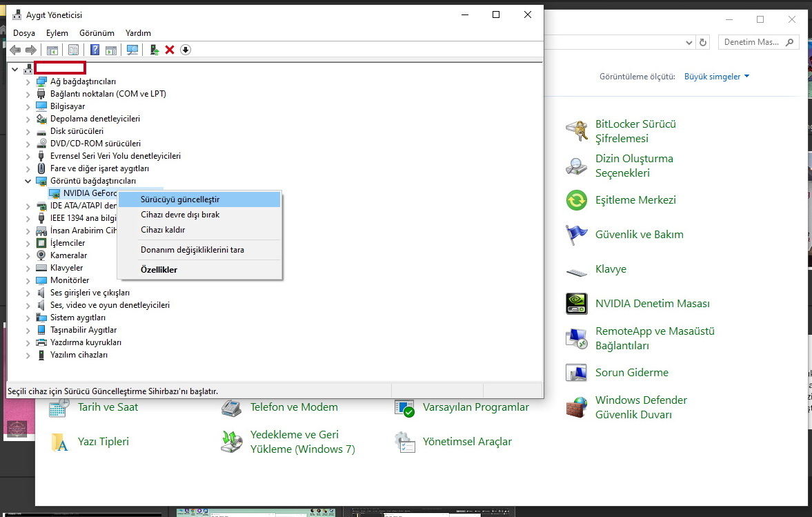
Task: Select Ses, video ve oyun denetleyicileri item
Action: click(x=110, y=305)
